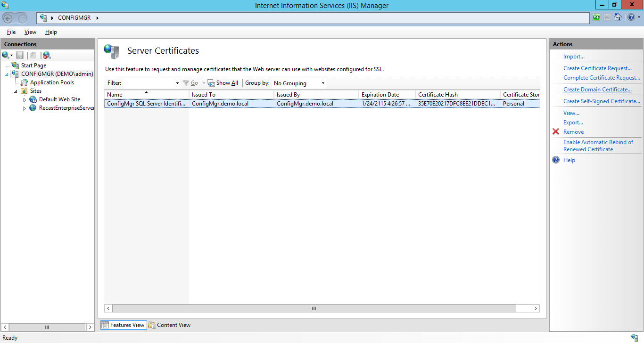Collapse the CONFIGMGR server node
Image resolution: width=644 pixels, height=343 pixels.
point(7,74)
